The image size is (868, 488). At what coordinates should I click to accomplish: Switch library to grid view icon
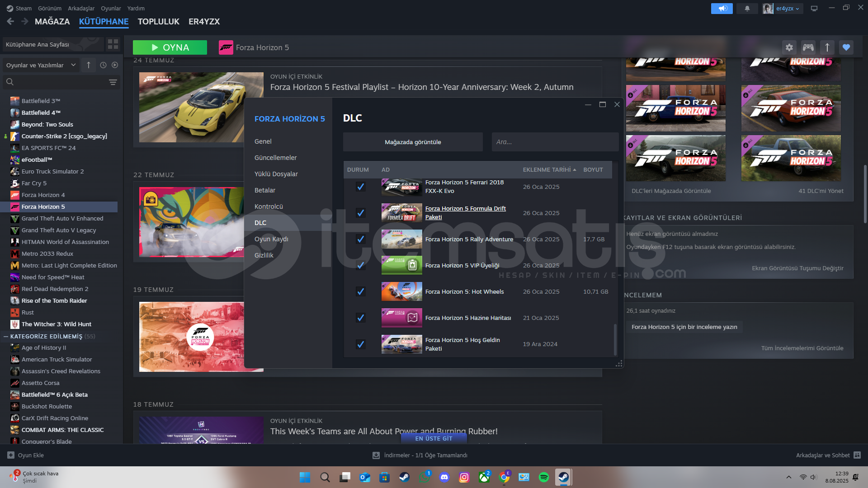(x=113, y=44)
